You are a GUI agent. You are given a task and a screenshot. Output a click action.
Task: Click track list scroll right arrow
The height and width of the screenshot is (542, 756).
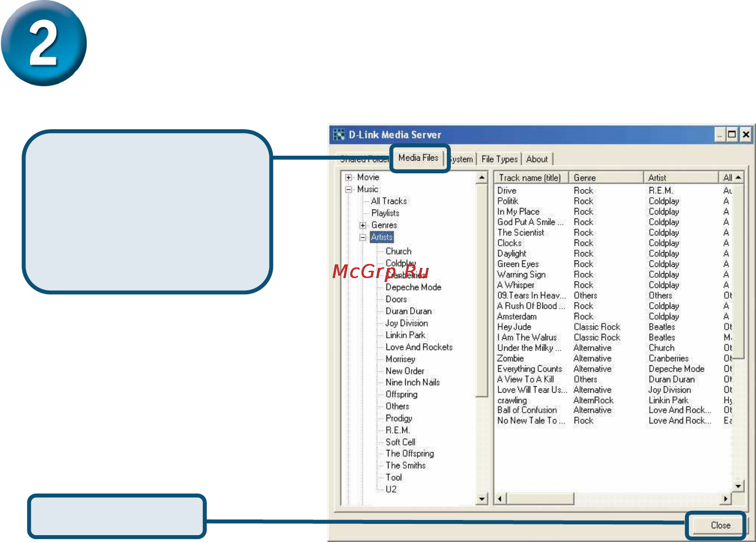[x=726, y=499]
